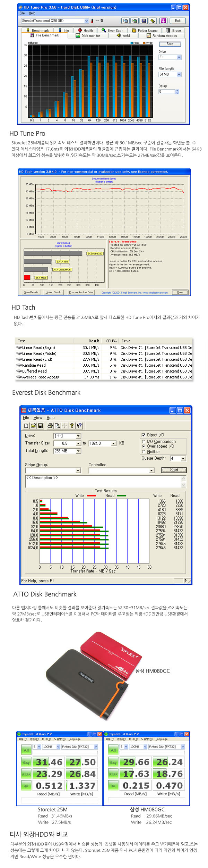208x868 pixels.
Task: Click Seq button in Samsung CrystalDiskMark window
Action: [x=113, y=762]
